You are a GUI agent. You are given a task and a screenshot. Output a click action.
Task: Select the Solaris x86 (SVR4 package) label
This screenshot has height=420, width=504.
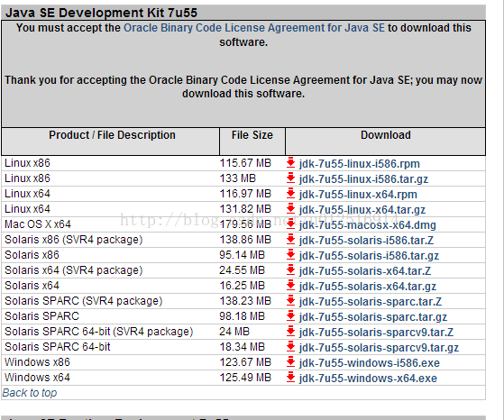point(74,240)
